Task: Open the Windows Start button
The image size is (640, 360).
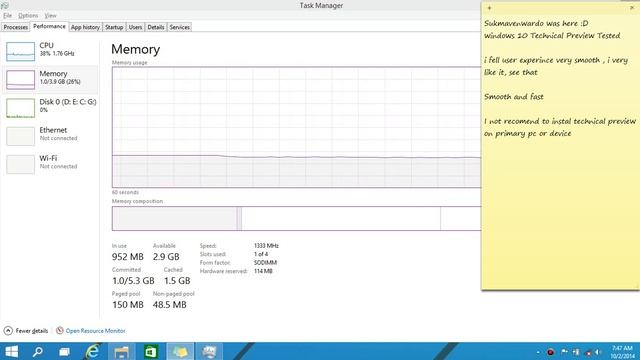Action: (11, 351)
